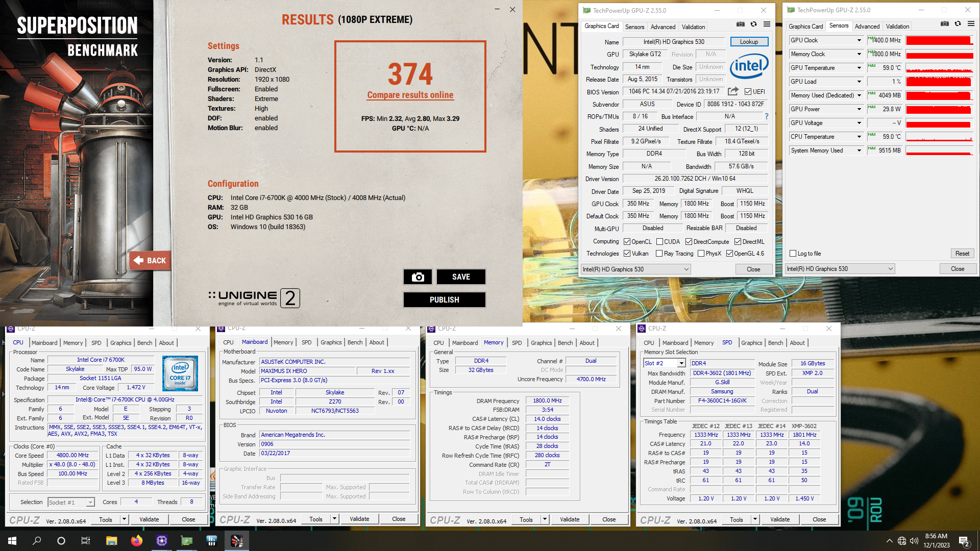This screenshot has width=980, height=551.
Task: Open Graphics tab in CPU-Z Mainboard window
Action: point(331,342)
